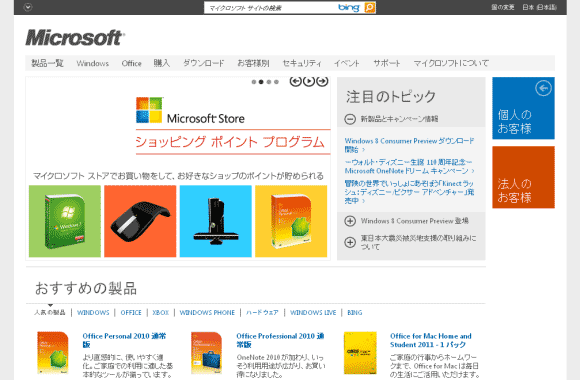Open the ダウンロード menu

pyautogui.click(x=204, y=63)
